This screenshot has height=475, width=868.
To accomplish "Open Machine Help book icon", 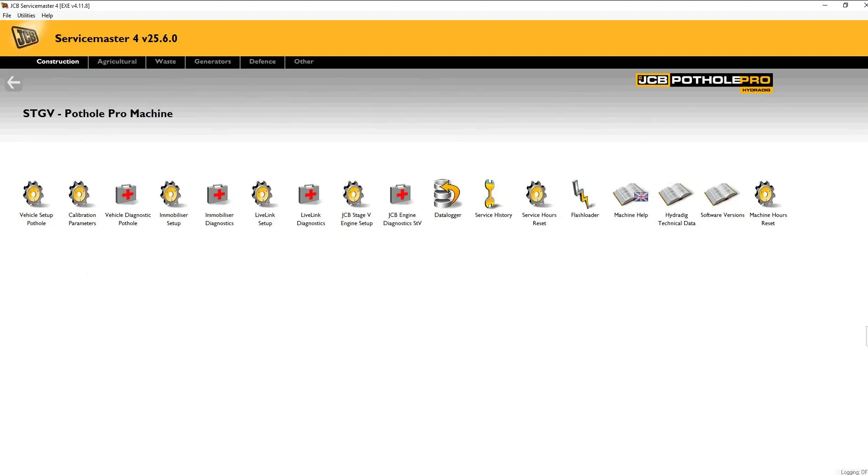I will click(x=631, y=194).
